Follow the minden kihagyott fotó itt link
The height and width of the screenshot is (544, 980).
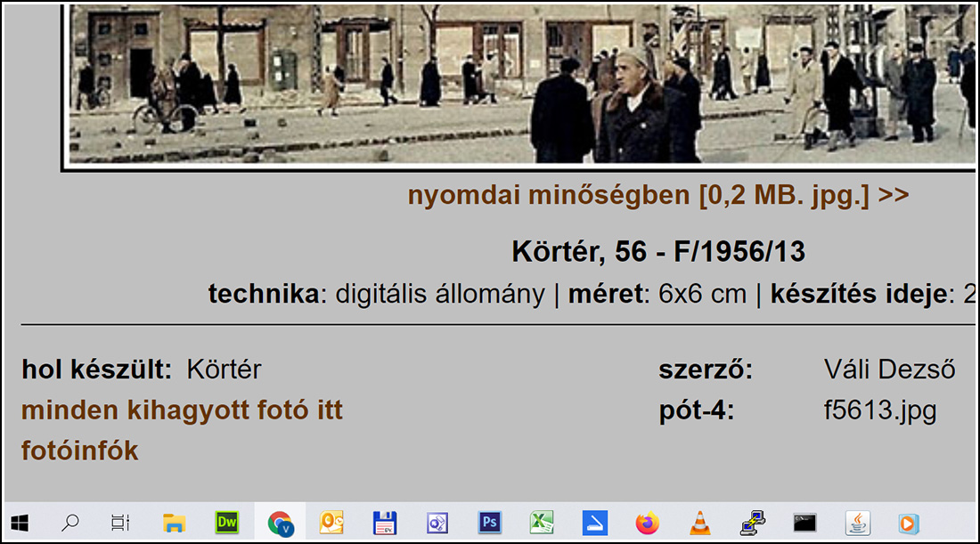(182, 410)
